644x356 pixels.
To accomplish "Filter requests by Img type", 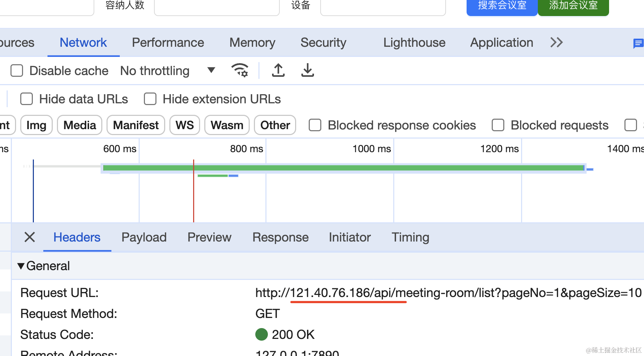I will [x=36, y=125].
